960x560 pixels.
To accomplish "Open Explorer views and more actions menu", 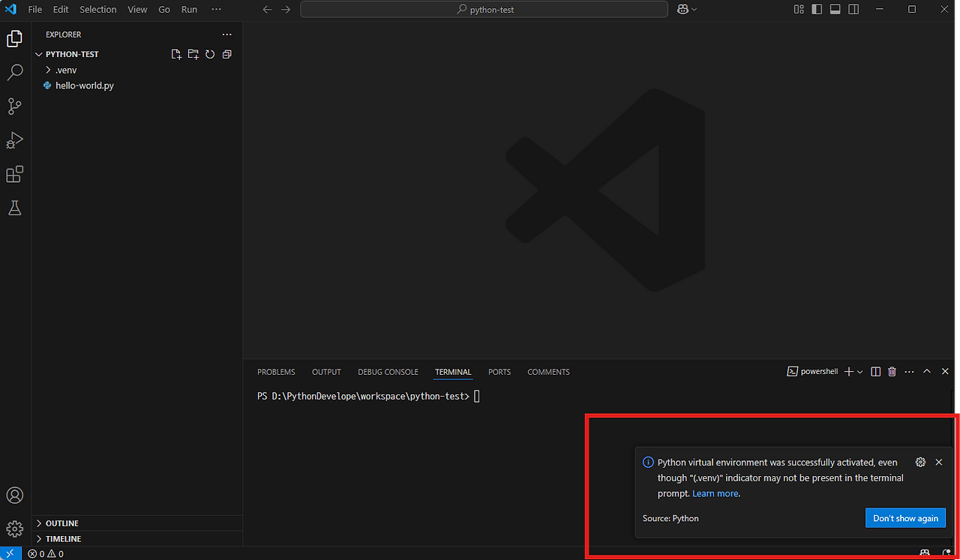I will point(226,34).
